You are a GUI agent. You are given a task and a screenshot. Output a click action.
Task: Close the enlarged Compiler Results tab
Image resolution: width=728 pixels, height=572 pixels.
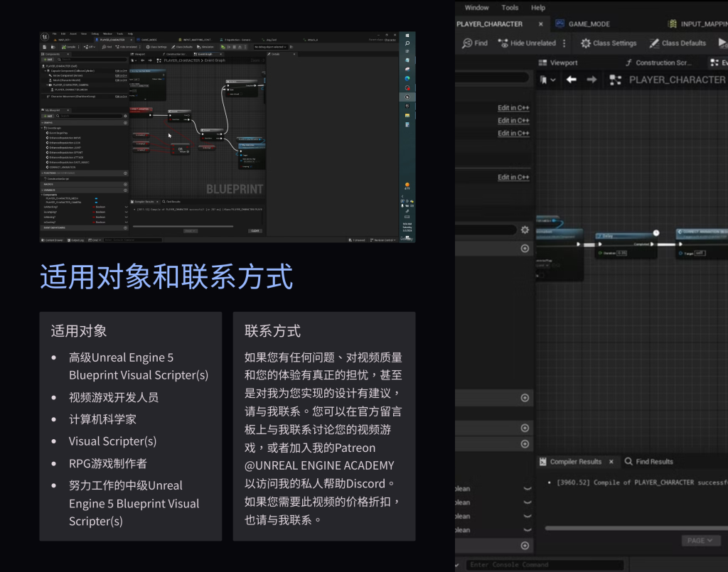pos(611,462)
